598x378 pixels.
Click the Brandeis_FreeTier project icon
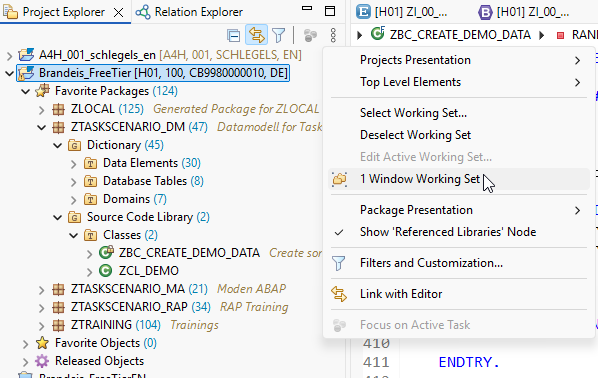coord(26,73)
